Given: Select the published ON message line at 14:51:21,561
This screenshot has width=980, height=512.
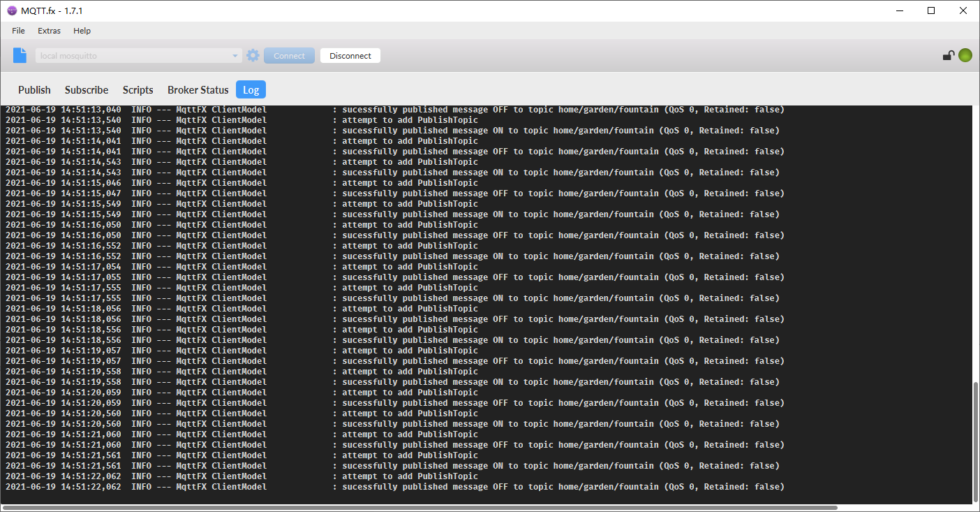Looking at the screenshot, I should pos(392,466).
